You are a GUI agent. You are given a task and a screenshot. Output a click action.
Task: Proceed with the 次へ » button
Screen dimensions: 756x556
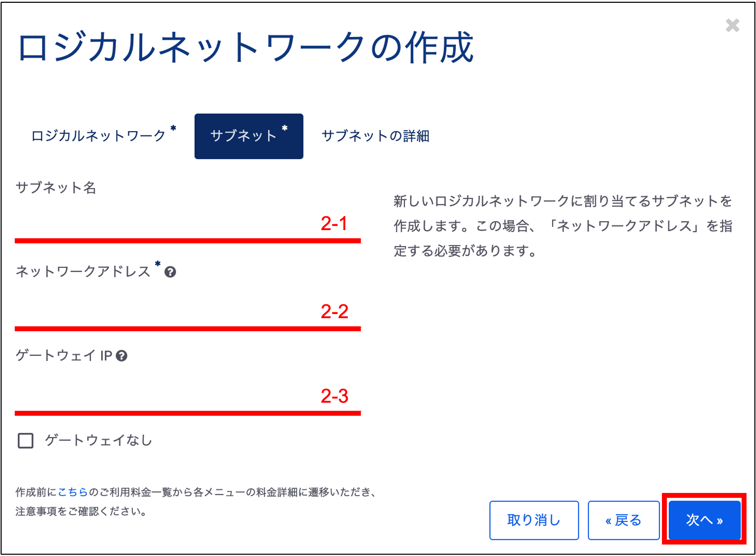pyautogui.click(x=704, y=520)
